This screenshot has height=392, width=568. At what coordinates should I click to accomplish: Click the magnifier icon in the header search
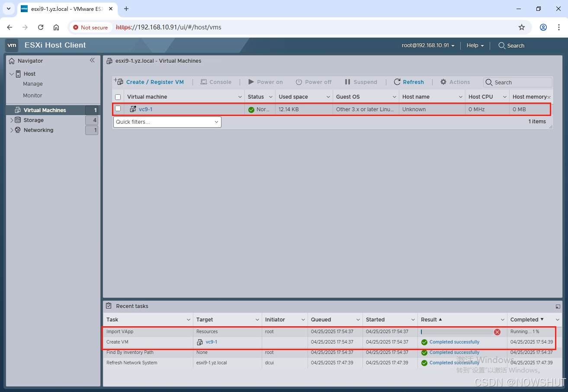click(502, 45)
